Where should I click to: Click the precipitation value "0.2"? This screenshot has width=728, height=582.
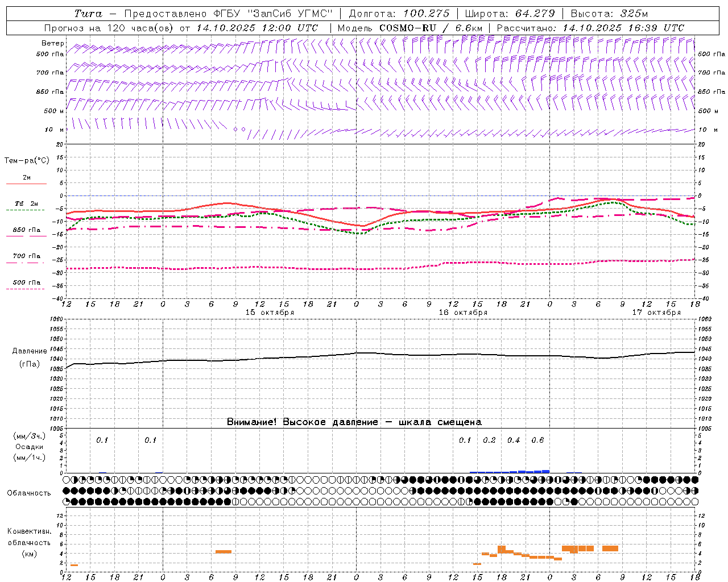coord(489,440)
